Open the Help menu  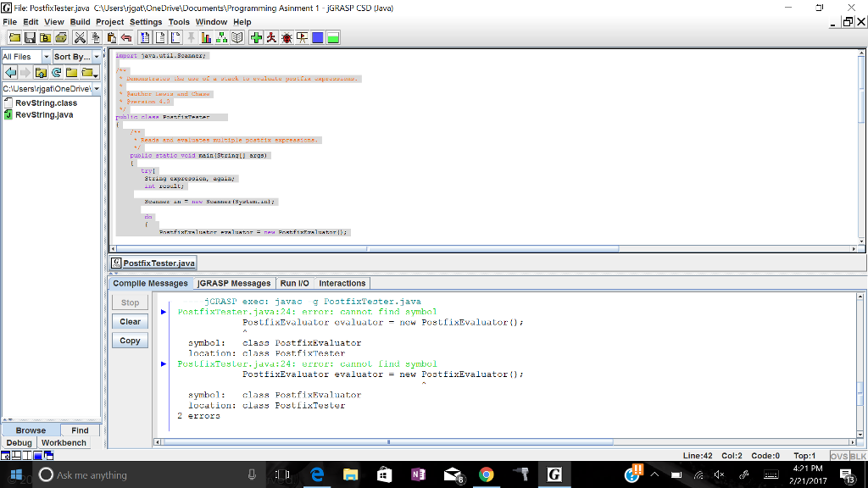click(242, 22)
